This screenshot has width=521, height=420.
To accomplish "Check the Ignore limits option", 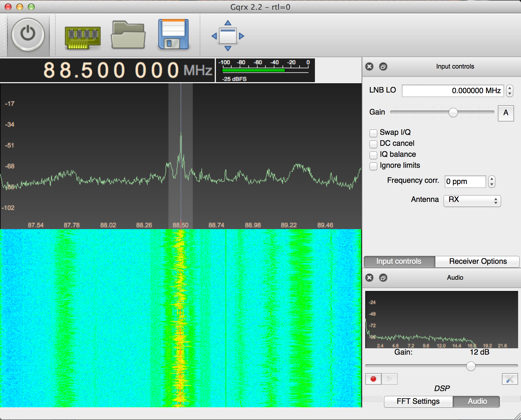I will click(x=373, y=166).
